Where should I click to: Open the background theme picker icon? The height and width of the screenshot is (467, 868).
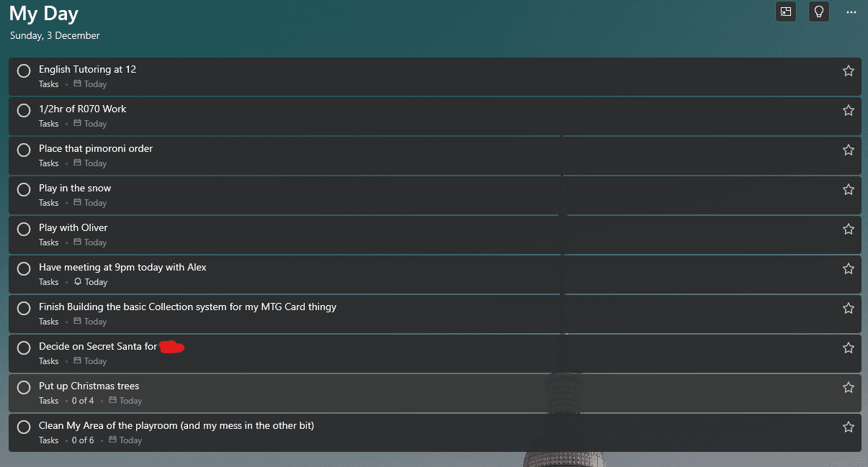[x=786, y=12]
